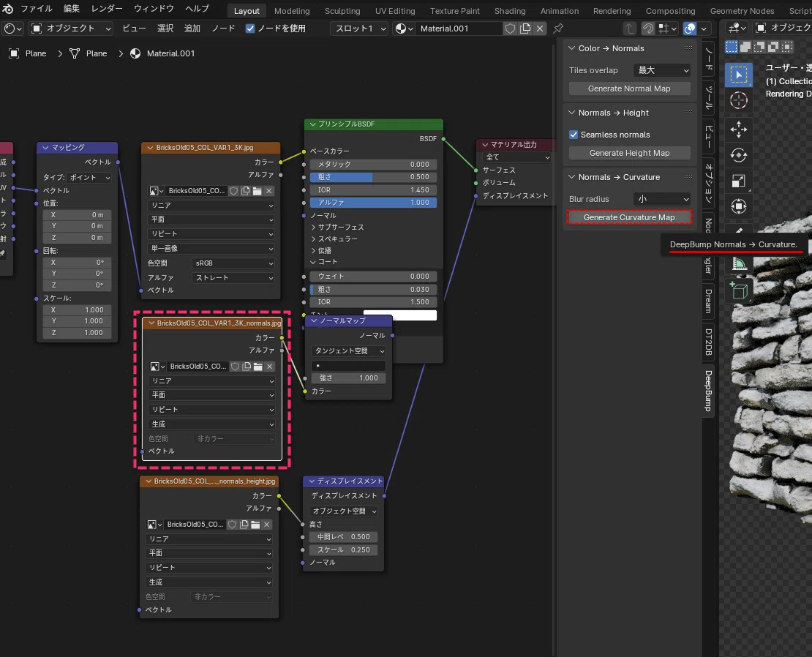Image resolution: width=812 pixels, height=657 pixels.
Task: Select the Cursor tool in viewport toolbar
Action: point(738,100)
